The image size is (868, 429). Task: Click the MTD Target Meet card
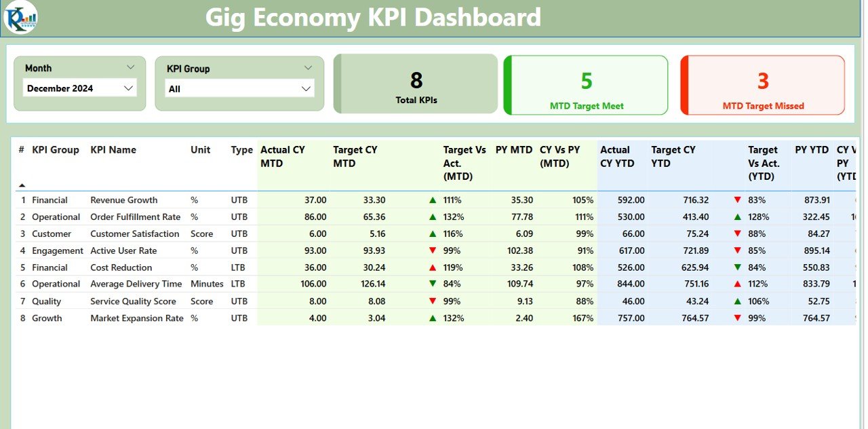[x=586, y=86]
